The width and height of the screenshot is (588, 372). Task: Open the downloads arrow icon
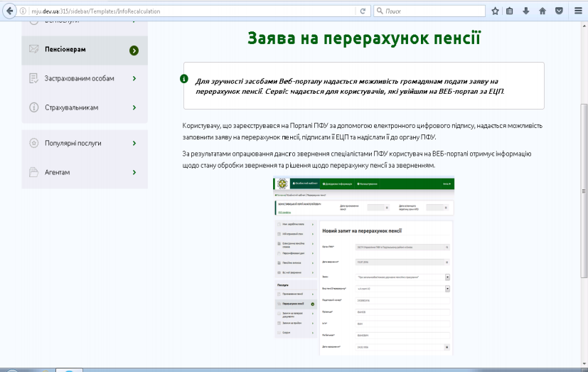click(525, 11)
